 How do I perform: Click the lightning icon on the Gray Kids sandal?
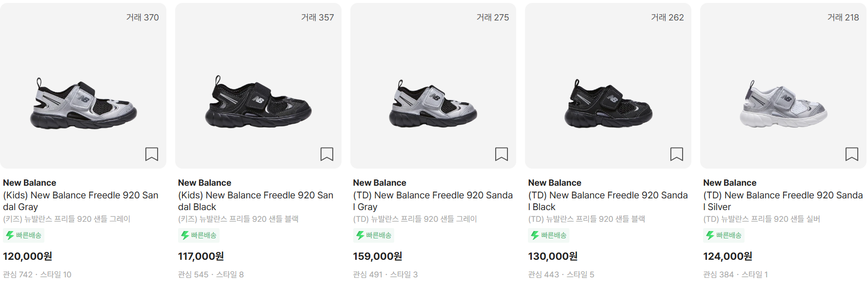(10, 235)
